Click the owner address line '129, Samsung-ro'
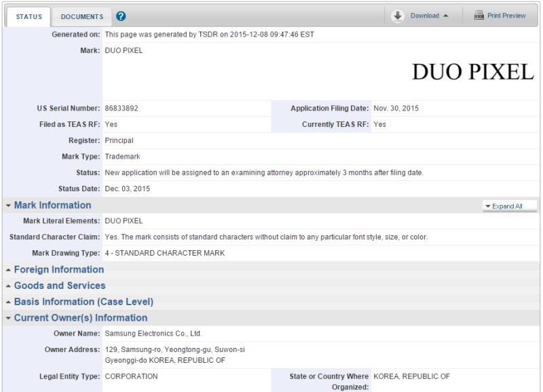543x392 pixels. (x=175, y=349)
